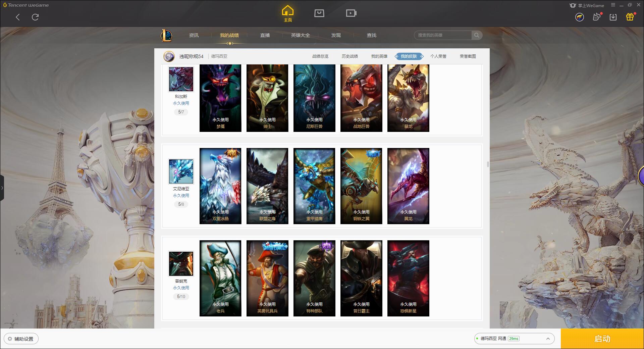The image size is (644, 349).
Task: Open the 重甲猎鹰 skin card
Action: click(x=314, y=186)
